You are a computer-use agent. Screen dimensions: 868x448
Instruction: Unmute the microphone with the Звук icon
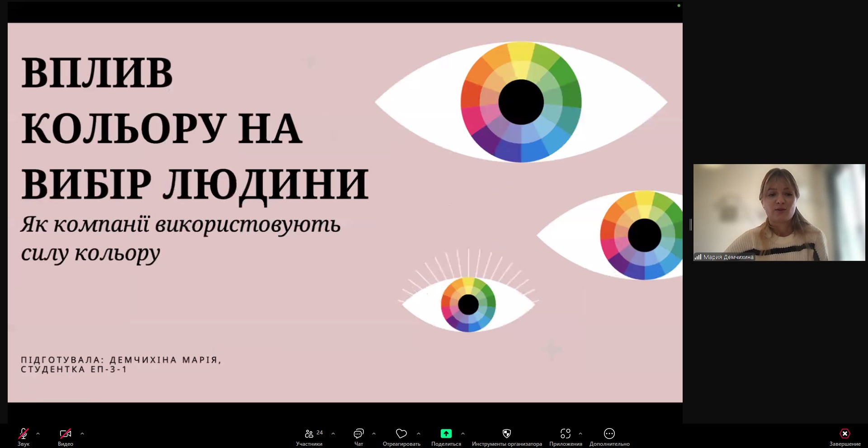point(24,434)
